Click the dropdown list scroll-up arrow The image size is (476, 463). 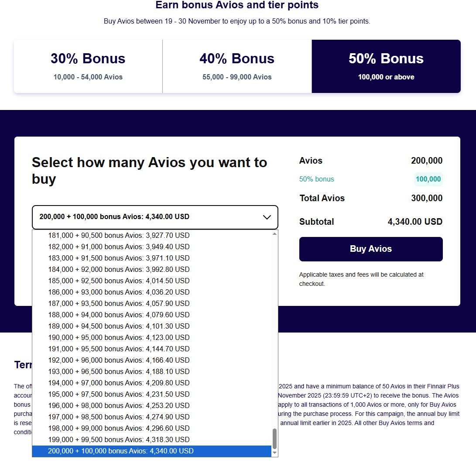[x=274, y=234]
